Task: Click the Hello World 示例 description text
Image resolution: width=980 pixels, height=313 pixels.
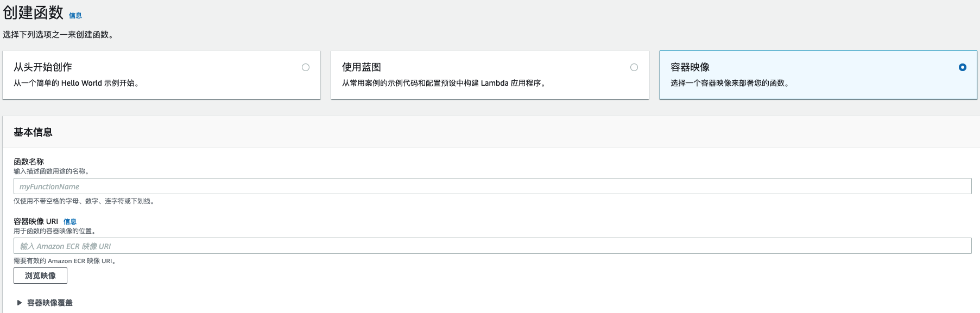Action: (x=77, y=83)
